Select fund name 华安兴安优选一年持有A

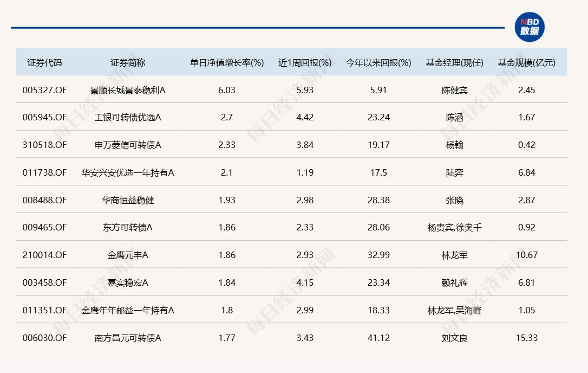point(127,172)
